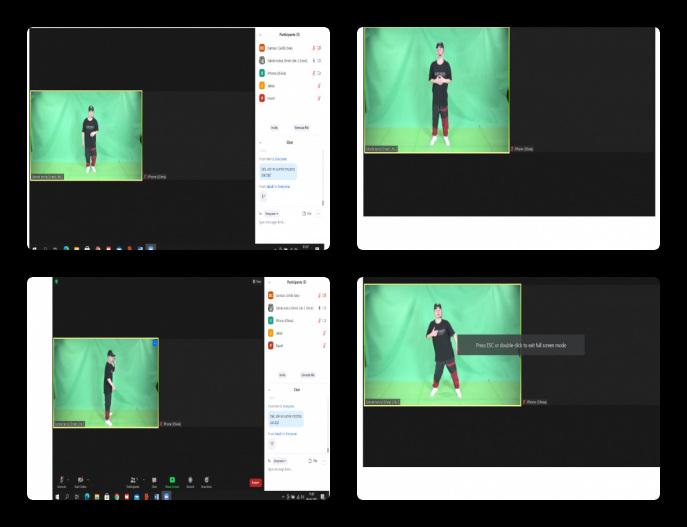Click the dancer video tile in top-left screenshot

pos(86,135)
